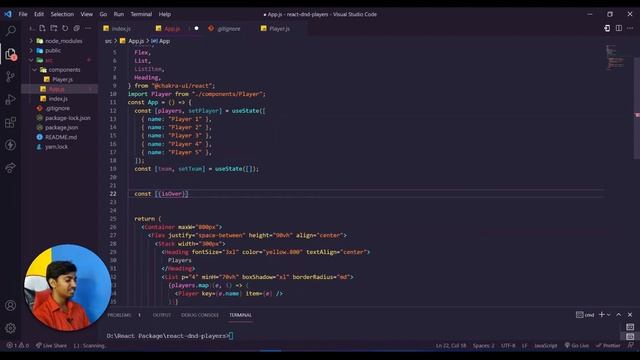The width and height of the screenshot is (640, 360).
Task: Open the Selection menu
Action: (x=62, y=14)
